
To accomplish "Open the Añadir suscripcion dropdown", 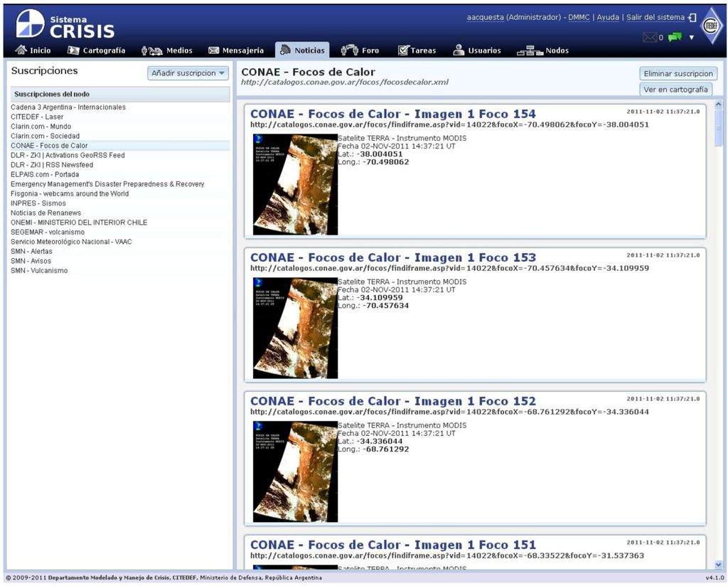I will click(x=188, y=73).
